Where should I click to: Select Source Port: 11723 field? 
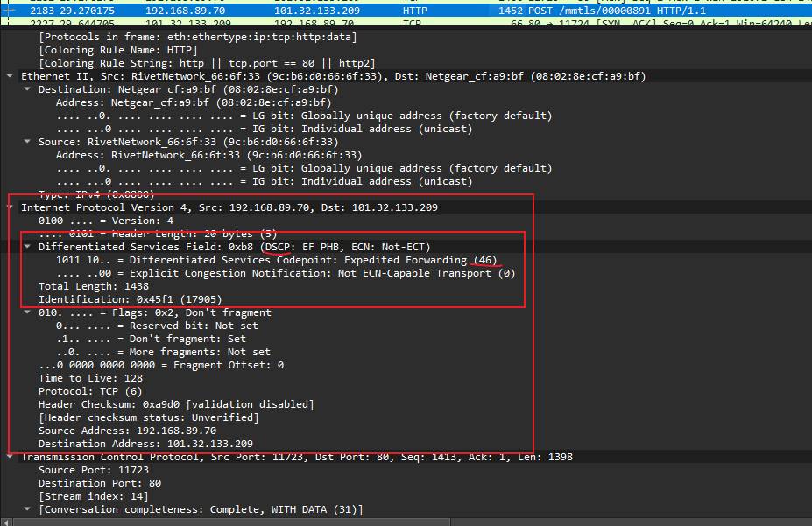tap(94, 470)
